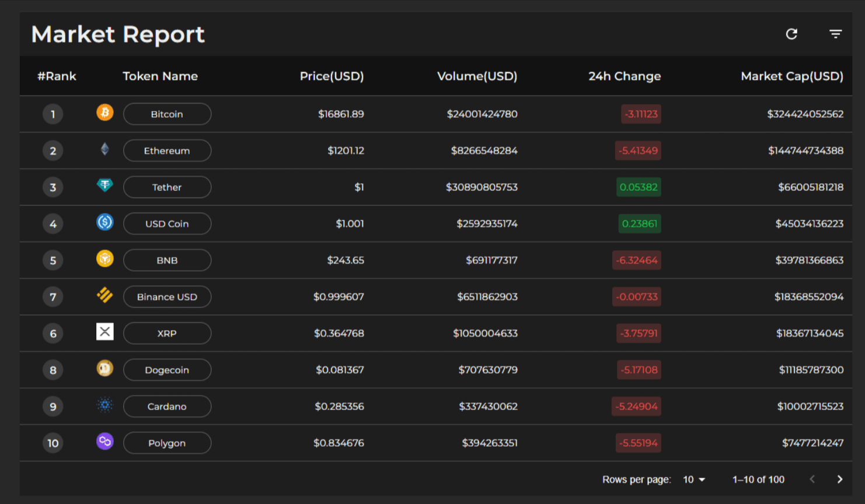Sort by Volume(USD) column header
The width and height of the screenshot is (865, 504).
(477, 76)
